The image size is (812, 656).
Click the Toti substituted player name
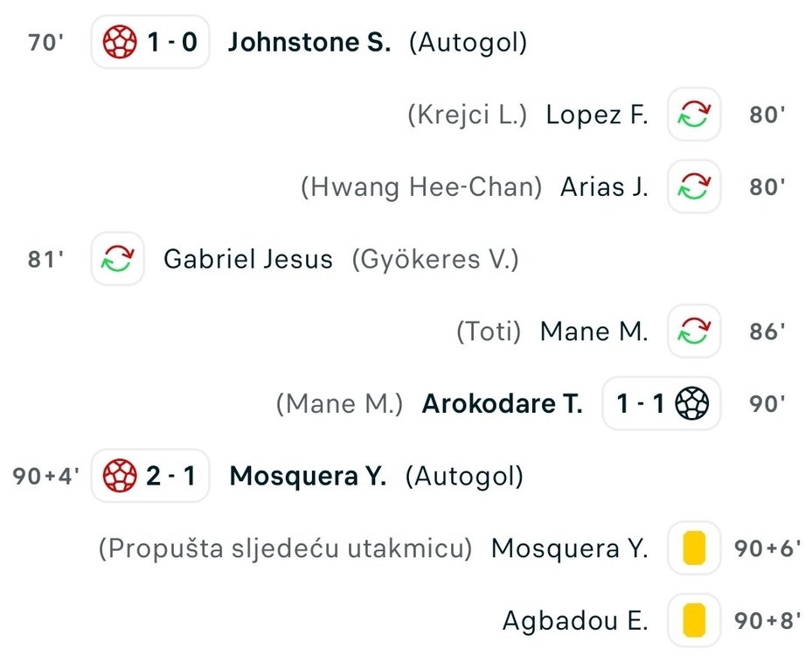tap(491, 331)
